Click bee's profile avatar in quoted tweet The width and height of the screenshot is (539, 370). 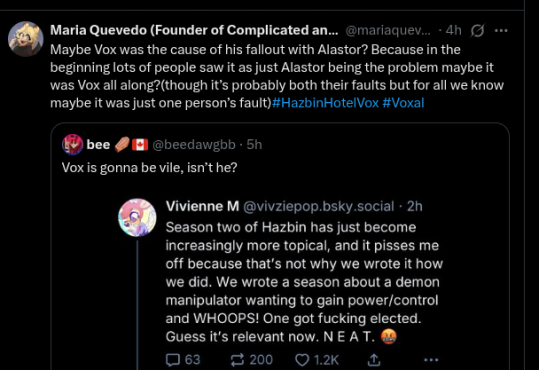click(x=73, y=144)
